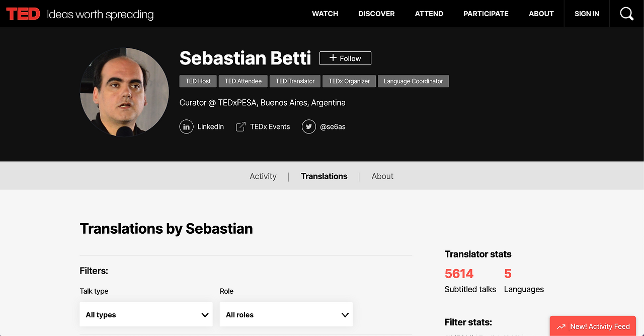Click the Language Coordinator badge
Screen dimensions: 644x336
[x=413, y=81]
